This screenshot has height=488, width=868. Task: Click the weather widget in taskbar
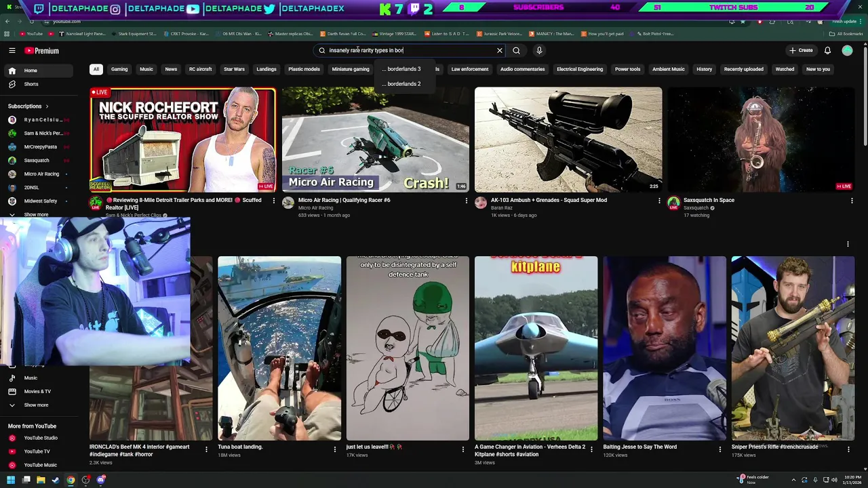[x=754, y=480]
